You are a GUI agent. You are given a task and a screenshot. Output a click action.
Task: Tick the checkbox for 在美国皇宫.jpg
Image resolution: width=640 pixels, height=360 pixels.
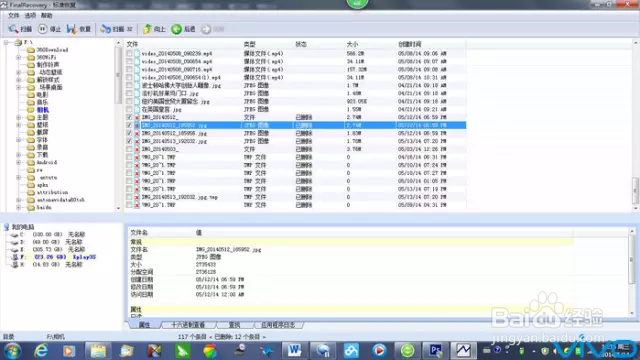(129, 109)
